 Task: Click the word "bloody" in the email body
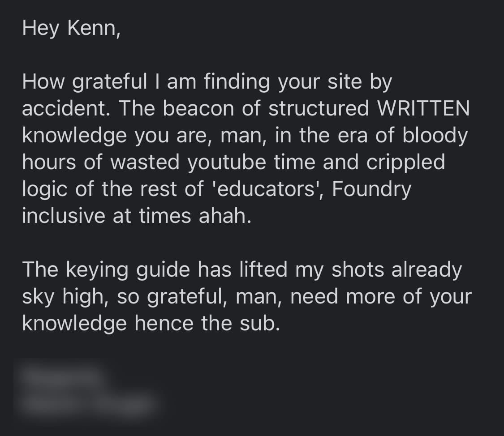435,136
